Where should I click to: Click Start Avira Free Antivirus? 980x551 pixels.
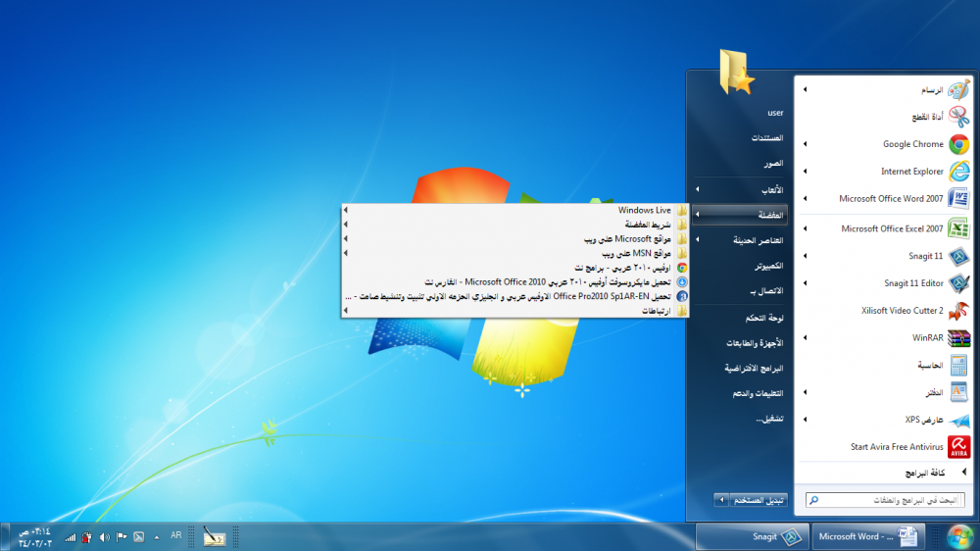[897, 447]
